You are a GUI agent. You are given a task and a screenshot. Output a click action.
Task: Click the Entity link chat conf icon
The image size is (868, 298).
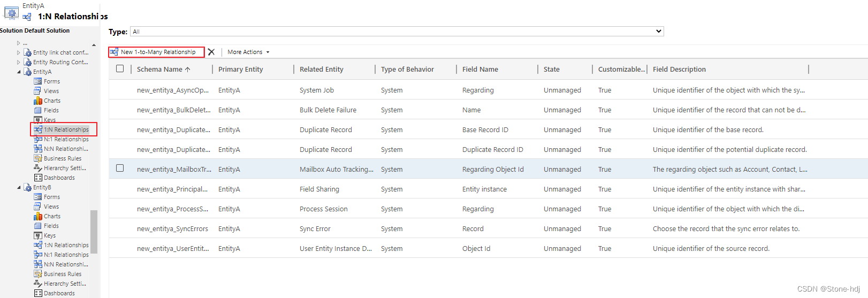pyautogui.click(x=27, y=52)
